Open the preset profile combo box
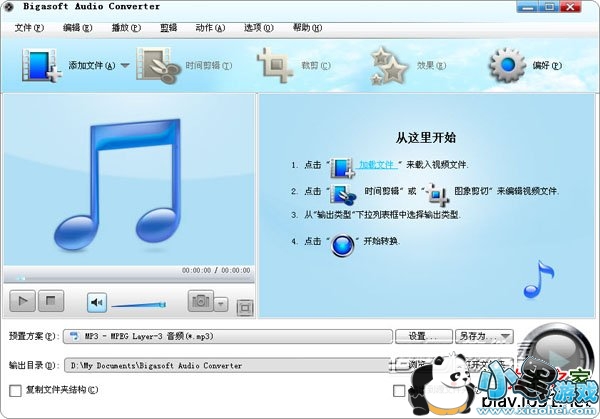 [228, 336]
